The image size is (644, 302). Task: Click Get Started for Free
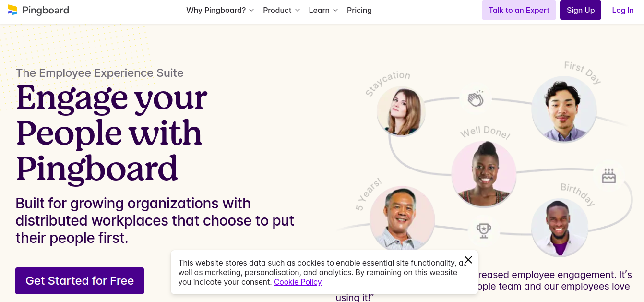click(x=80, y=281)
